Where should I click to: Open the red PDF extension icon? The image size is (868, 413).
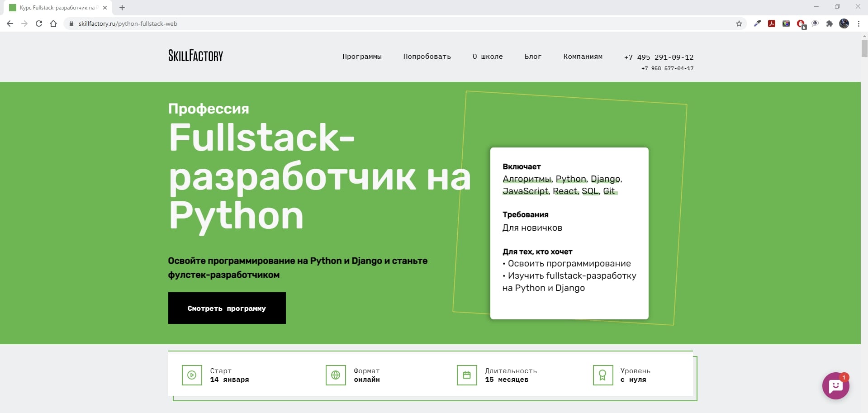pyautogui.click(x=772, y=24)
